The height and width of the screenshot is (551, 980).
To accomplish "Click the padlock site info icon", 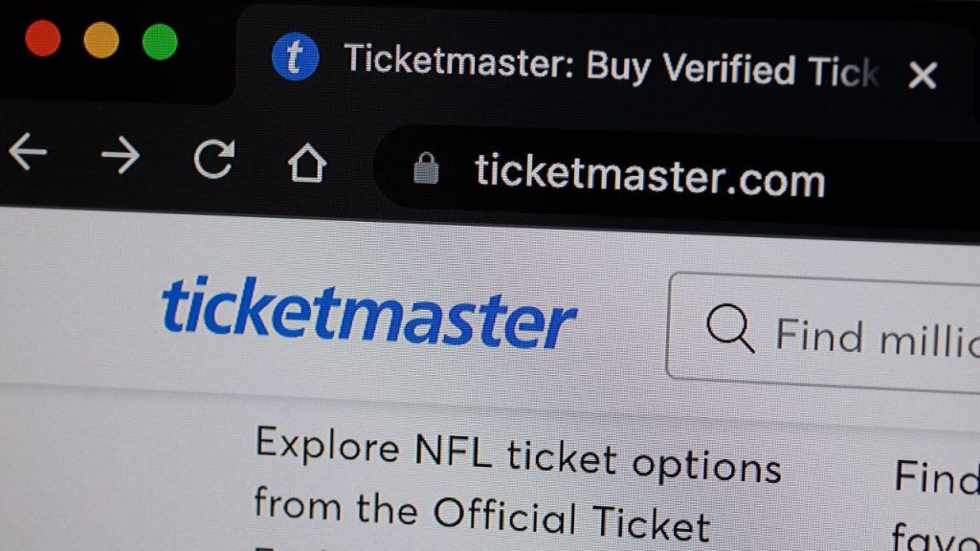I will pyautogui.click(x=426, y=168).
